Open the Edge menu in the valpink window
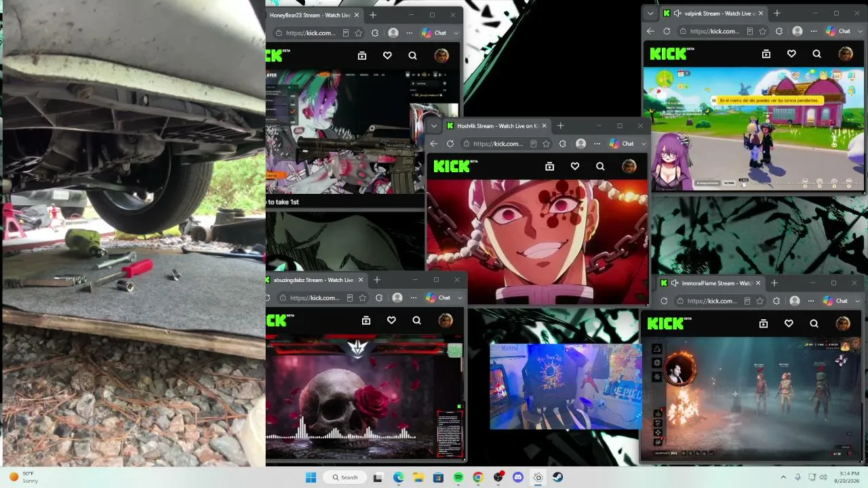868x488 pixels. coord(814,31)
